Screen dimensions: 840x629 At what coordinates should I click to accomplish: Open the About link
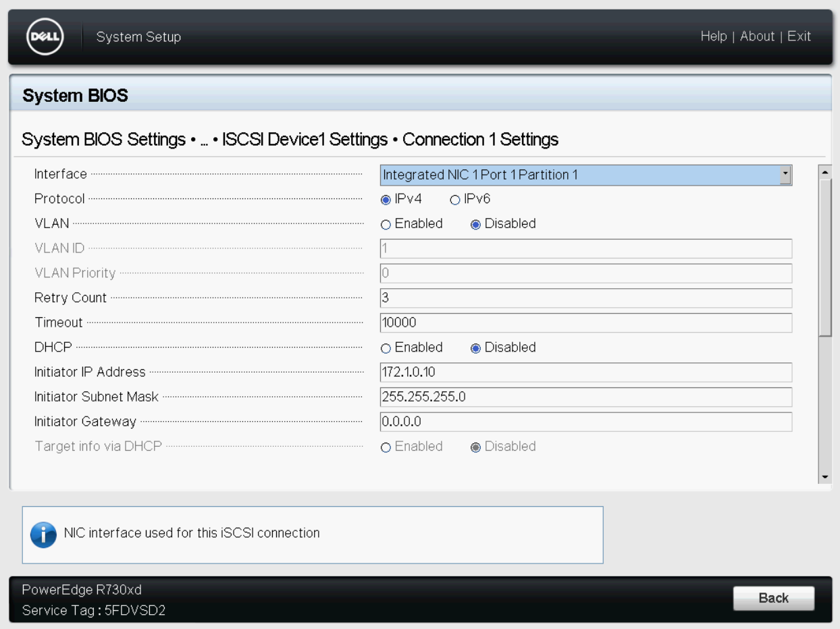(757, 36)
